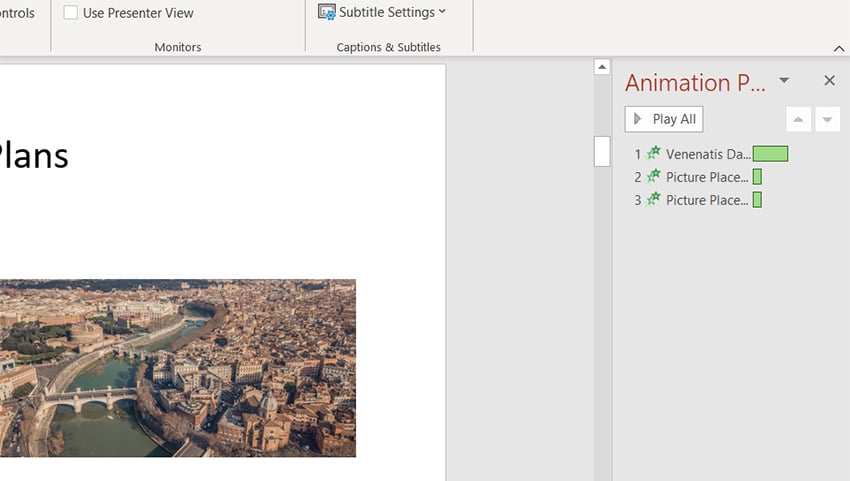850x481 pixels.
Task: Click the green timing bar of Venenatis animation
Action: 770,154
